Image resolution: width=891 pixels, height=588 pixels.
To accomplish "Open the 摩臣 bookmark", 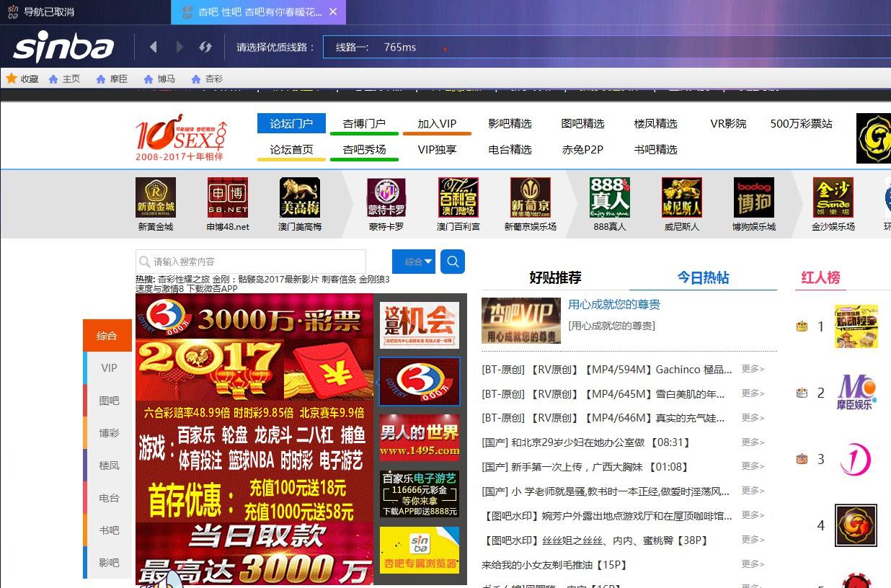I will 112,79.
